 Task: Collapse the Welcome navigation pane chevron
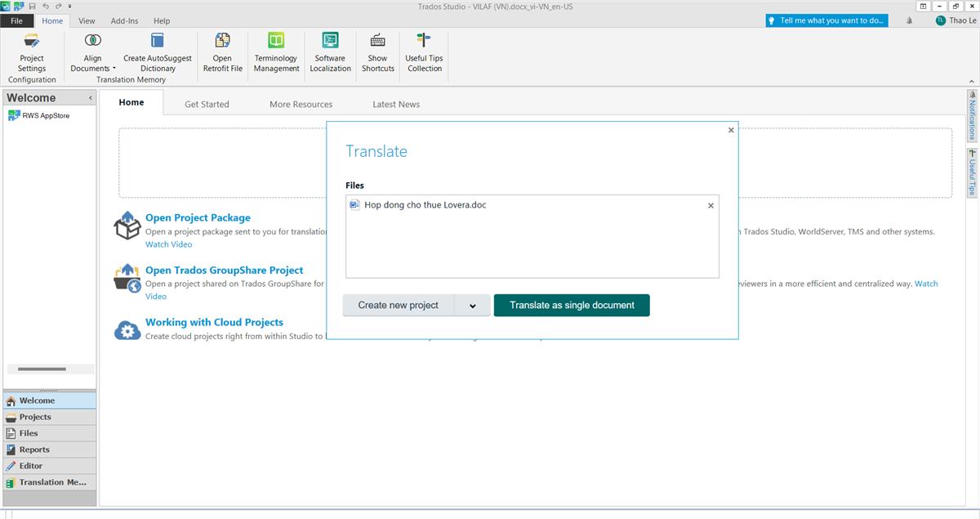coord(90,98)
